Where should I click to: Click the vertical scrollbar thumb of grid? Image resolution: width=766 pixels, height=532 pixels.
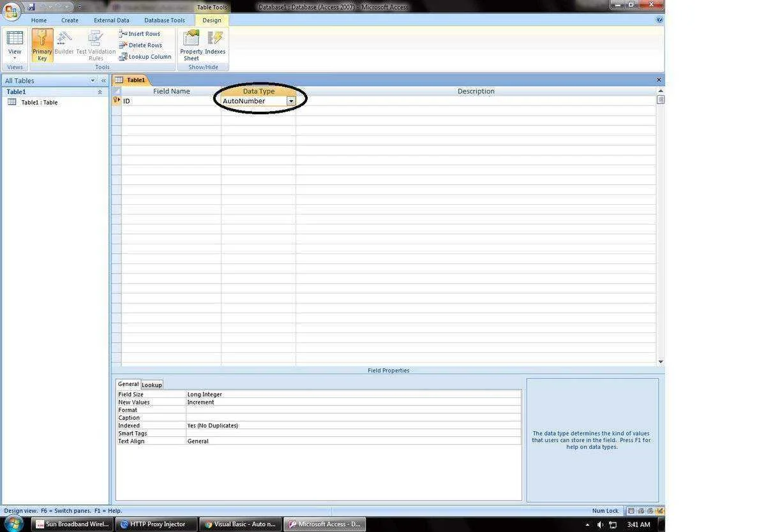[661, 100]
